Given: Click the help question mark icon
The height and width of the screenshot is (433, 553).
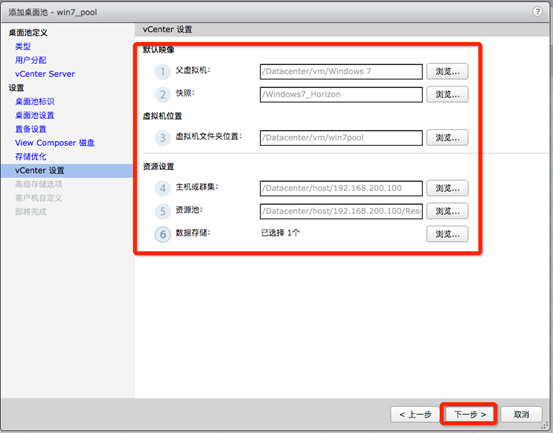Looking at the screenshot, I should pyautogui.click(x=537, y=12).
